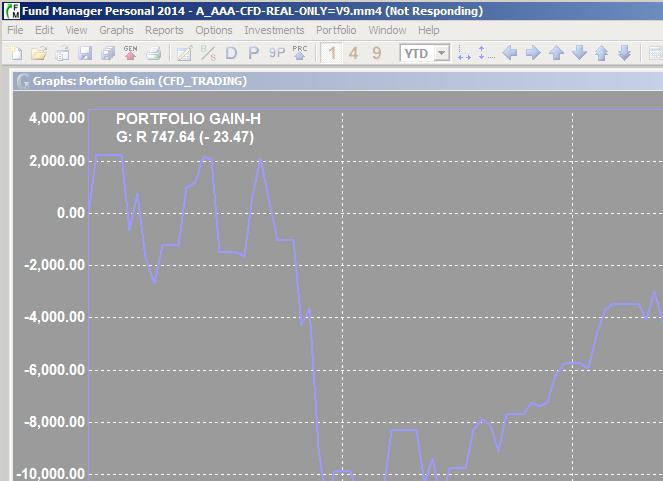Viewport: 663px width, 481px height.
Task: Click the edit graph pencil icon
Action: (184, 53)
